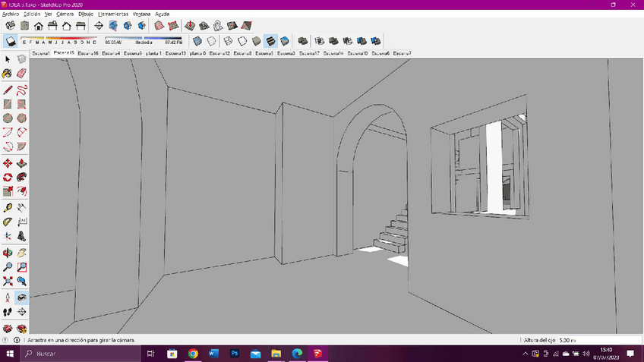The image size is (644, 362).
Task: Activate the Orbit tool
Action: click(8, 253)
